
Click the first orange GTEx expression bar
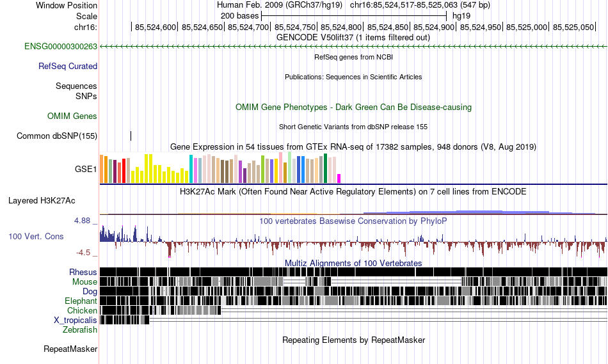click(102, 169)
